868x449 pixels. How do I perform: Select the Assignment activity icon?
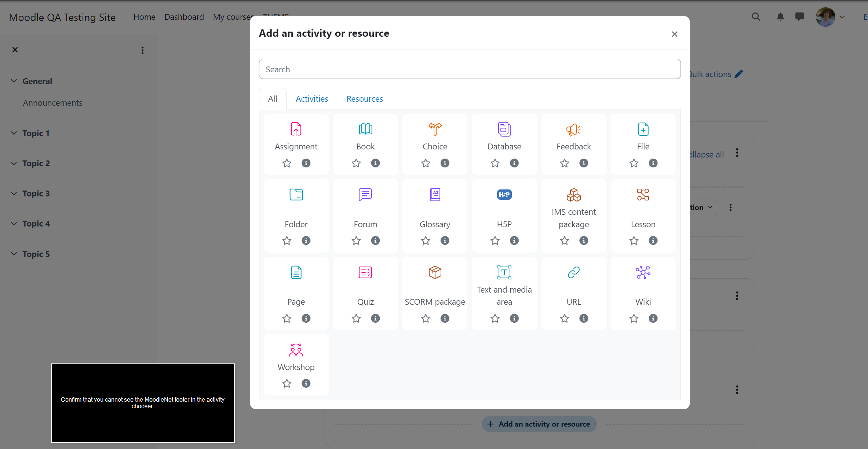296,129
